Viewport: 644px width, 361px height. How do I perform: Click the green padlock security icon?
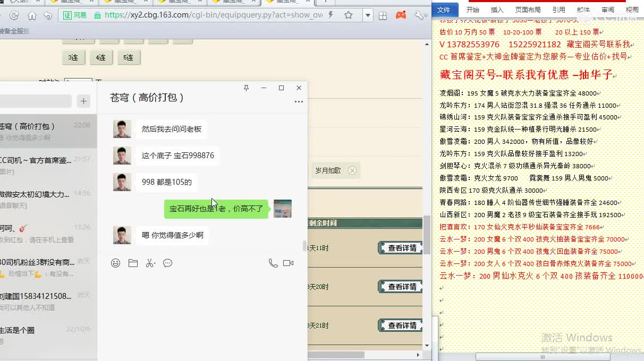[97, 15]
